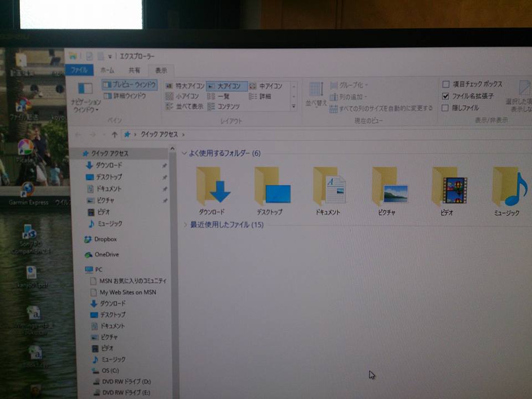Collapse the よく使用するフォルダー (6) section

(x=184, y=154)
